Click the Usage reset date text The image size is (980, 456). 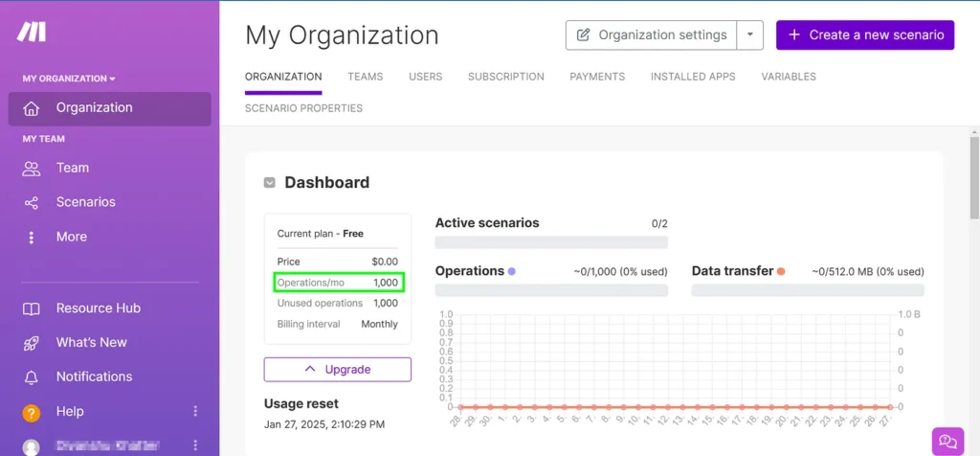324,424
